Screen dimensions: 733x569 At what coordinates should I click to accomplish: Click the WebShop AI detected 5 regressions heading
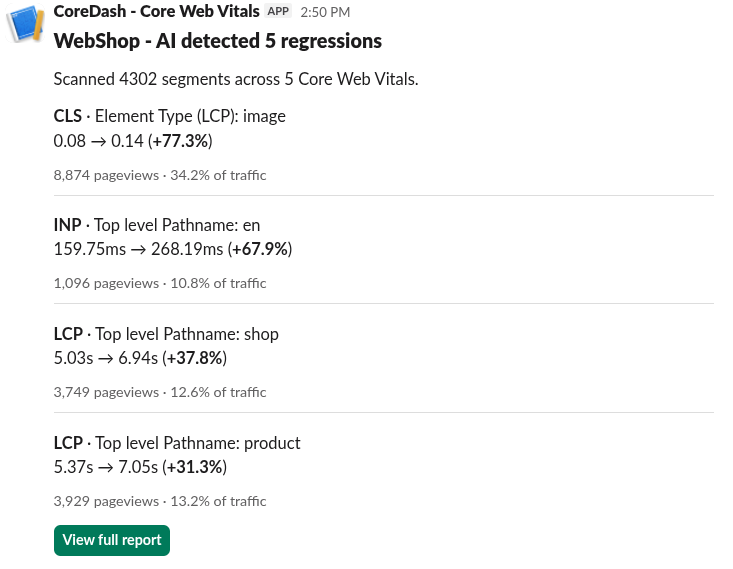coord(217,41)
